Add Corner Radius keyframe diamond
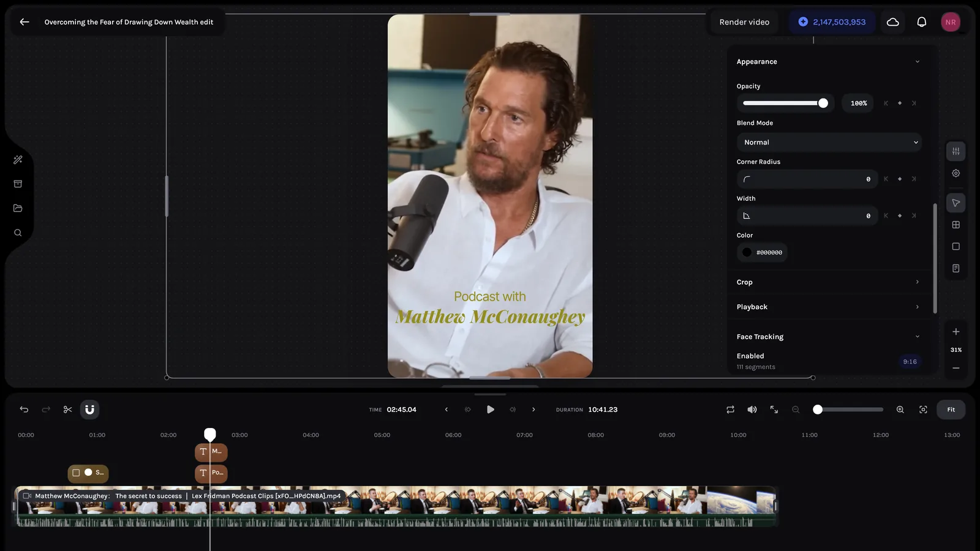 pos(900,179)
